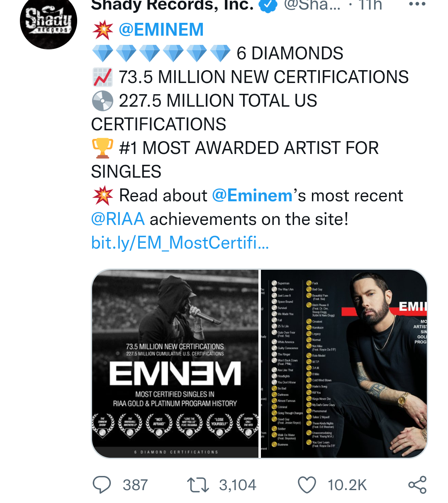Tap the share icon below the tweet
Viewport: 448px width, 503px height.
[x=417, y=485]
